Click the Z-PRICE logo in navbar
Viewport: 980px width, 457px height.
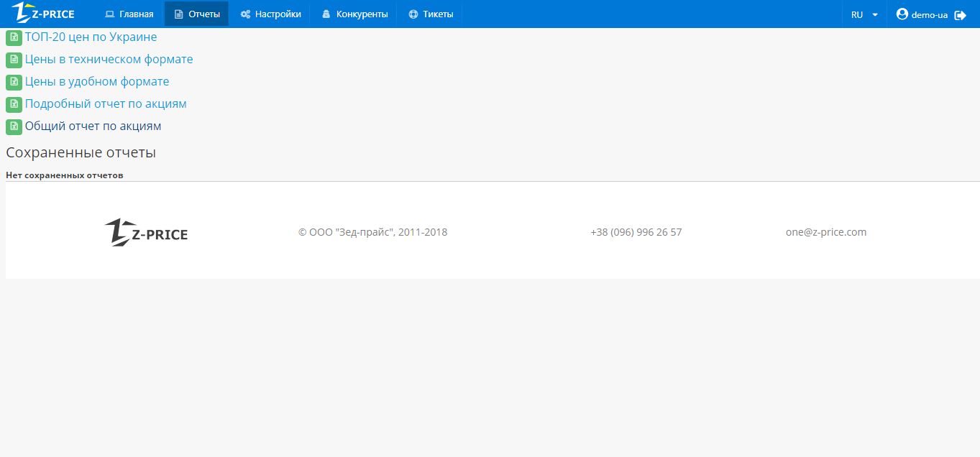pos(42,13)
